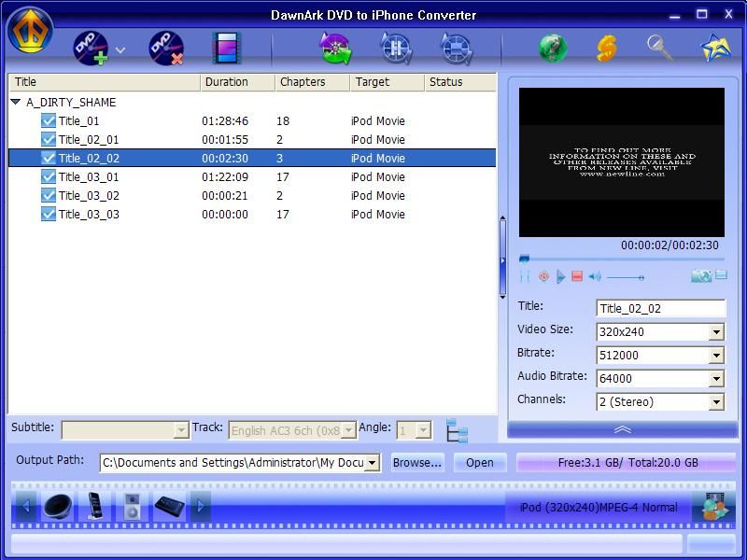Viewport: 747px width, 560px height.
Task: Uncheck the Title_03_02 checkbox
Action: (x=49, y=195)
